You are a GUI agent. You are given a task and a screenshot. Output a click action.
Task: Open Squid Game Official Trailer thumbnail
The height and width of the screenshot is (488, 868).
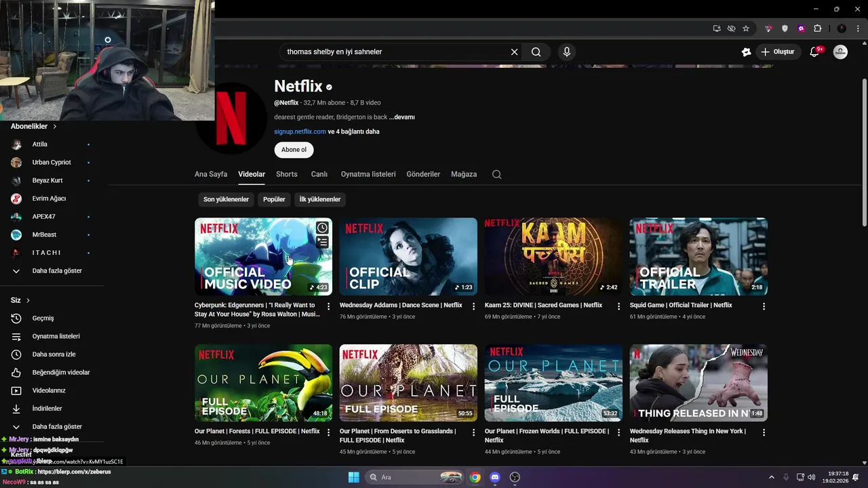coord(698,256)
